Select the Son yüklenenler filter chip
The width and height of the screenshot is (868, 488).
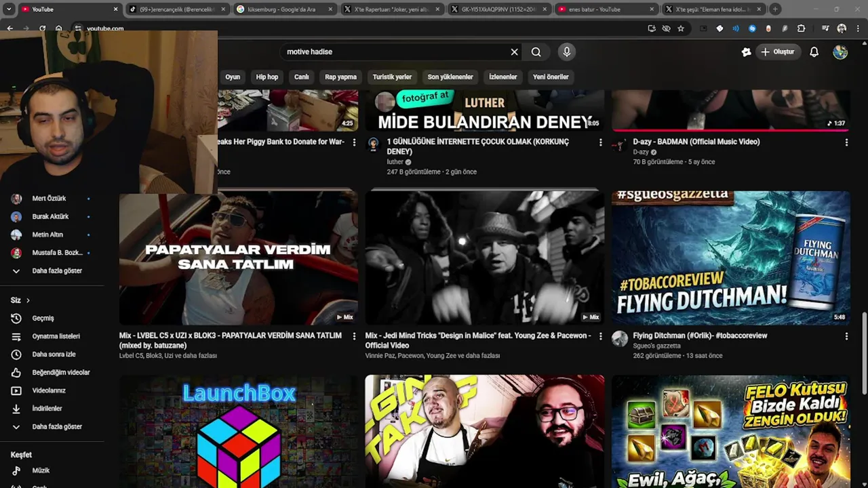pyautogui.click(x=450, y=77)
